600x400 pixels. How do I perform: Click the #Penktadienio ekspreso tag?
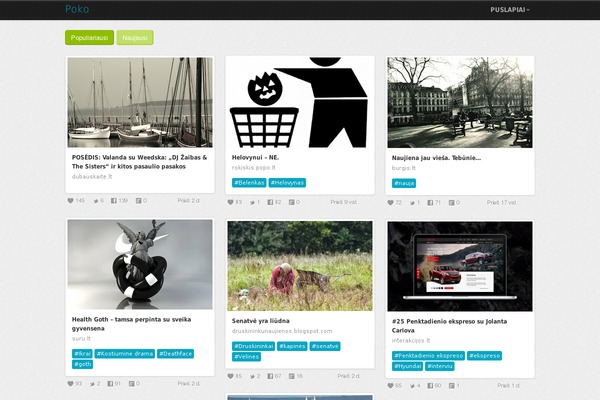coord(428,356)
